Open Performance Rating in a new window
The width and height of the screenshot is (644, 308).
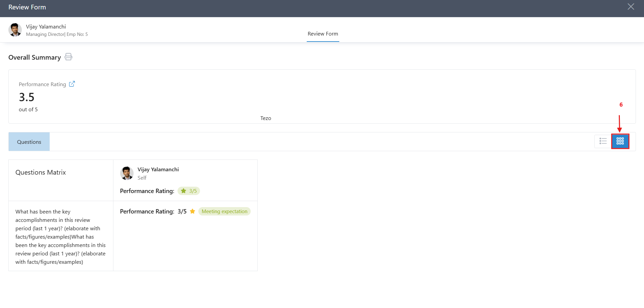pos(72,84)
